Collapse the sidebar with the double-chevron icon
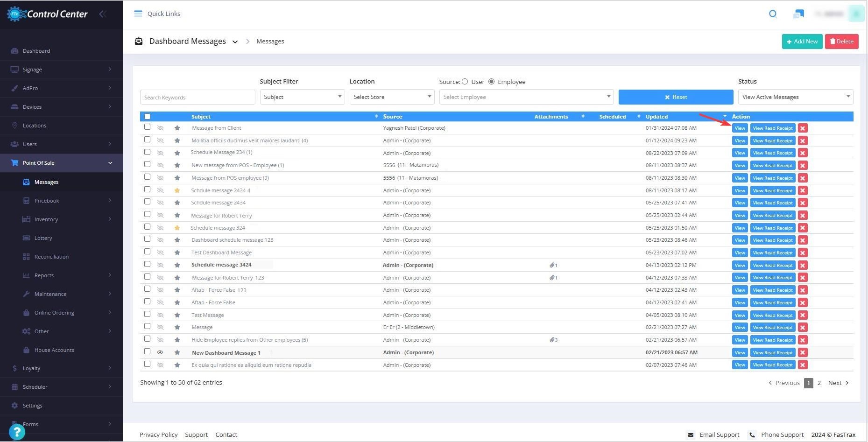Viewport: 868px width, 442px height. (x=103, y=14)
